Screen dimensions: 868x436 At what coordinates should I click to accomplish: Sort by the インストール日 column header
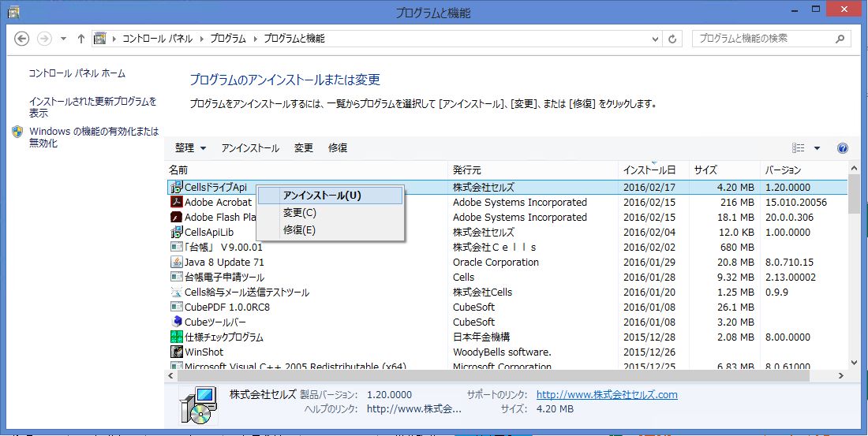pyautogui.click(x=654, y=170)
